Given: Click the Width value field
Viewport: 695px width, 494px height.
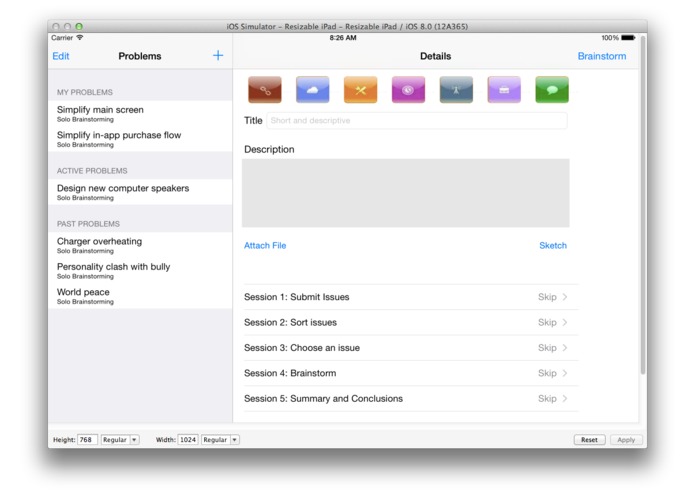Looking at the screenshot, I should click(188, 440).
